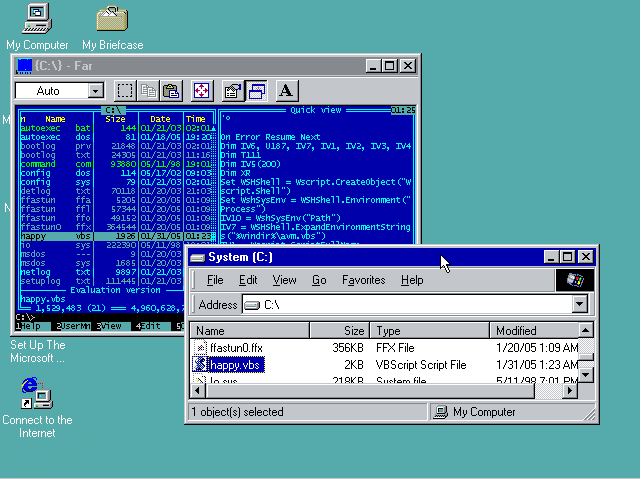This screenshot has height=480, width=640.
Task: Toggle the Background window toolbar button
Action: [x=256, y=91]
